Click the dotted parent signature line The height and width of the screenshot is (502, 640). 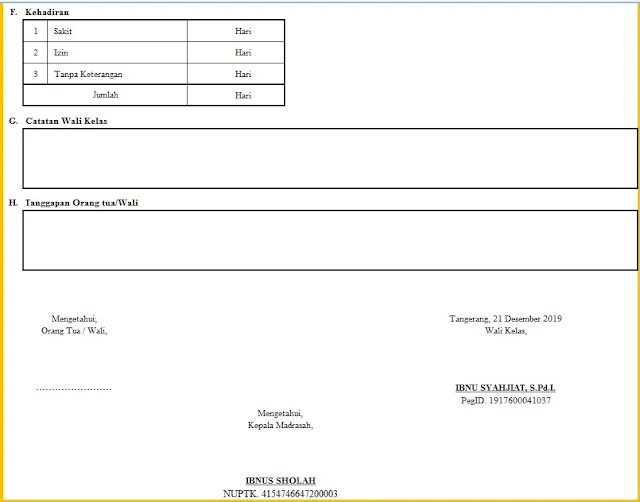74,389
